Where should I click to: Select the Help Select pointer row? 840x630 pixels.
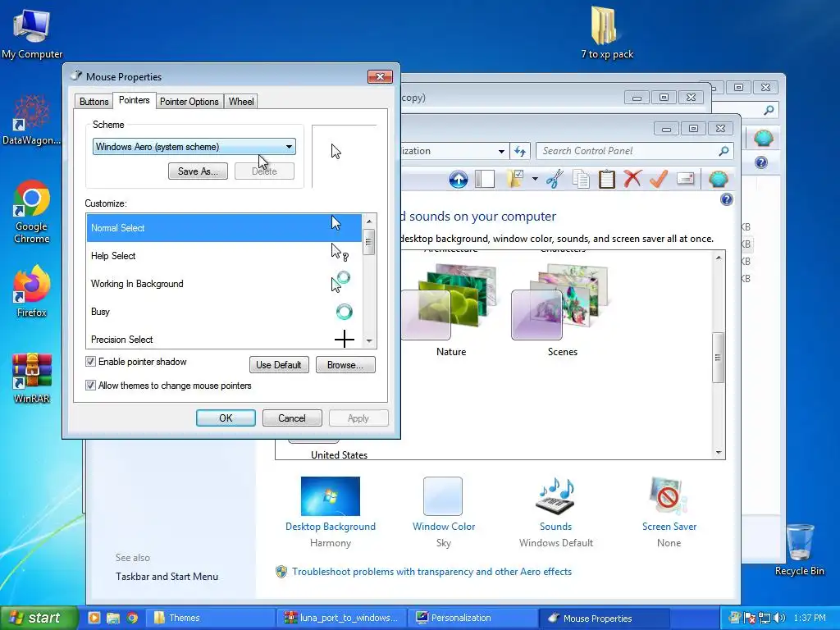[x=224, y=256]
